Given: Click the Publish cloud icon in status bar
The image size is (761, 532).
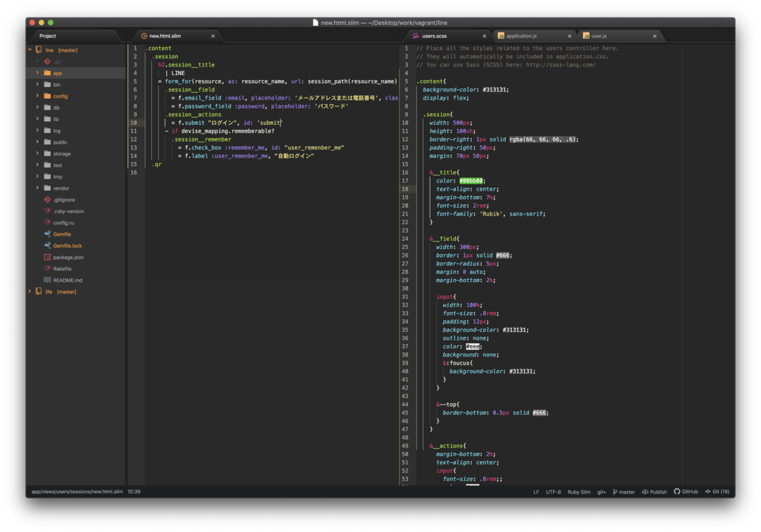Looking at the screenshot, I should click(x=645, y=492).
